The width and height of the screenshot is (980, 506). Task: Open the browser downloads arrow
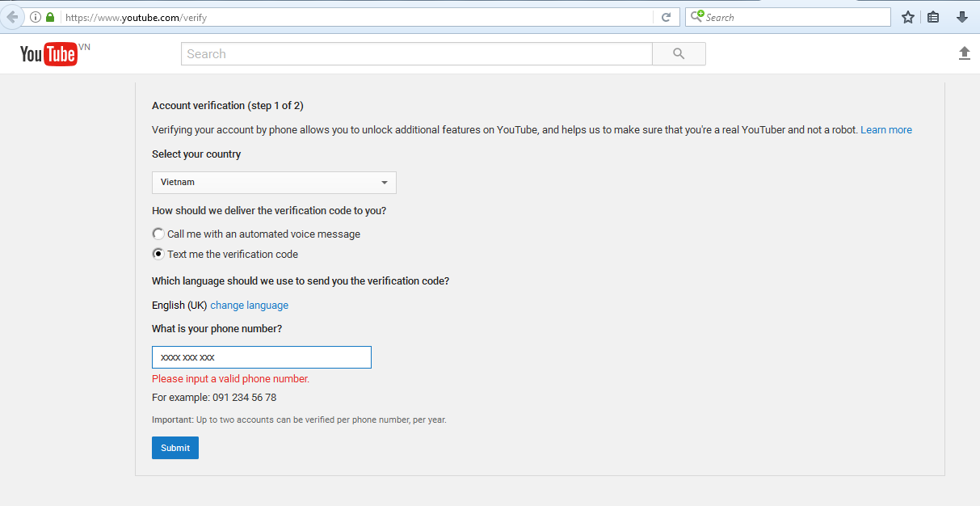961,17
